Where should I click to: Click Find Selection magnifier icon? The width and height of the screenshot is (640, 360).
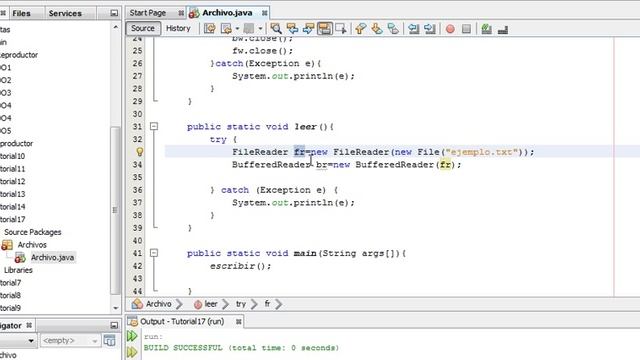(276, 29)
